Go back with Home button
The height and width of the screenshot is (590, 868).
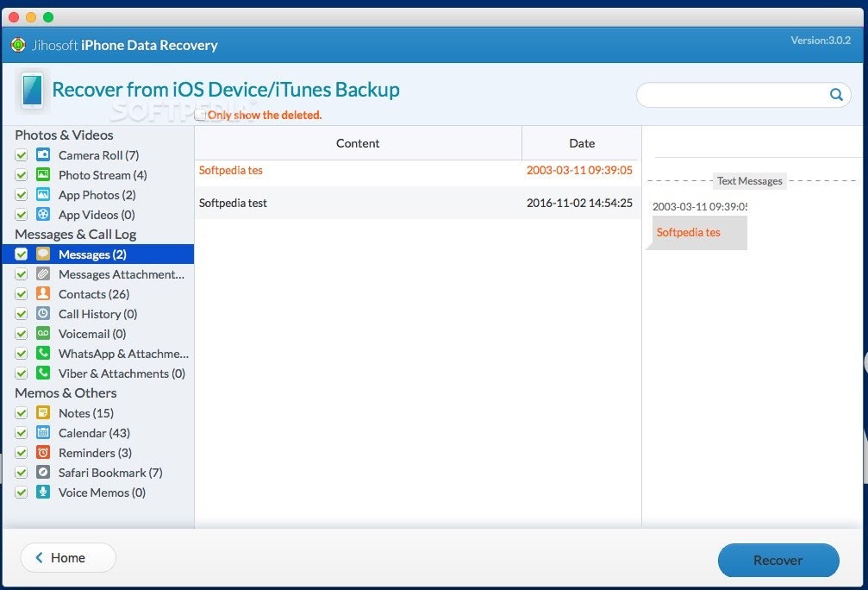68,557
